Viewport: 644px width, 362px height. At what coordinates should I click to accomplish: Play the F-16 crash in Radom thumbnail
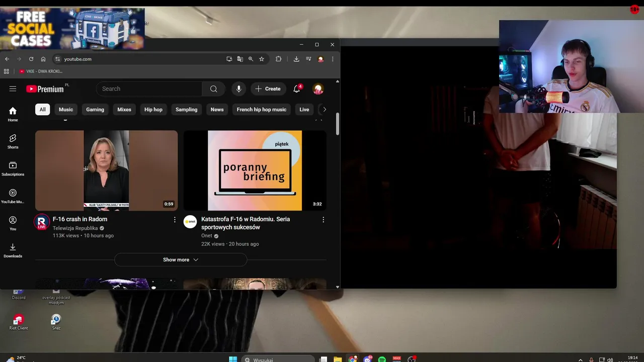coord(106,170)
